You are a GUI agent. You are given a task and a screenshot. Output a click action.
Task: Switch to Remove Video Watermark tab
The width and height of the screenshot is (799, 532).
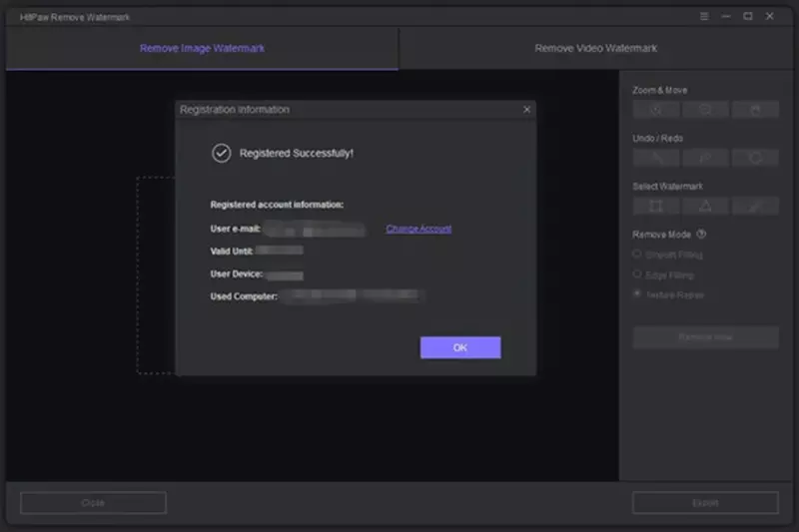[595, 48]
